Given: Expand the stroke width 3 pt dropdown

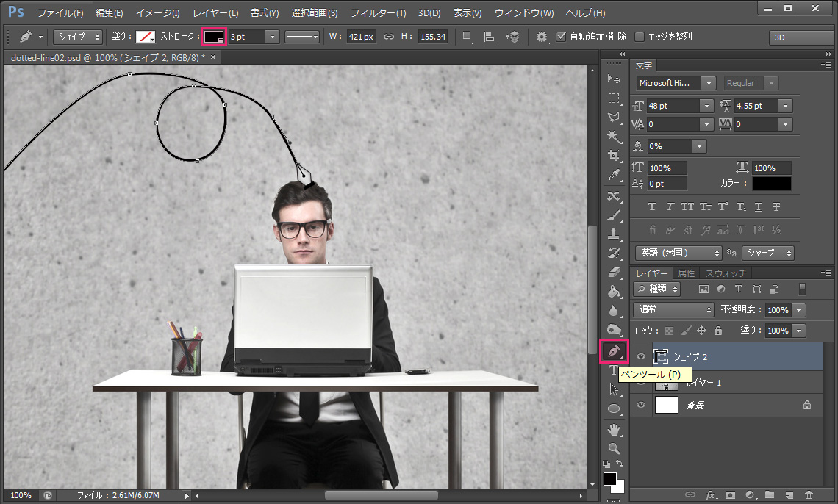Looking at the screenshot, I should point(272,37).
